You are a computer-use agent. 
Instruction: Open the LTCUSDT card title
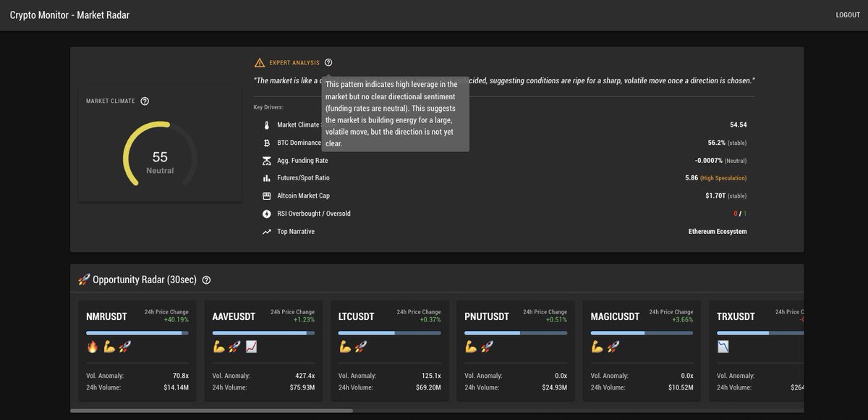357,317
